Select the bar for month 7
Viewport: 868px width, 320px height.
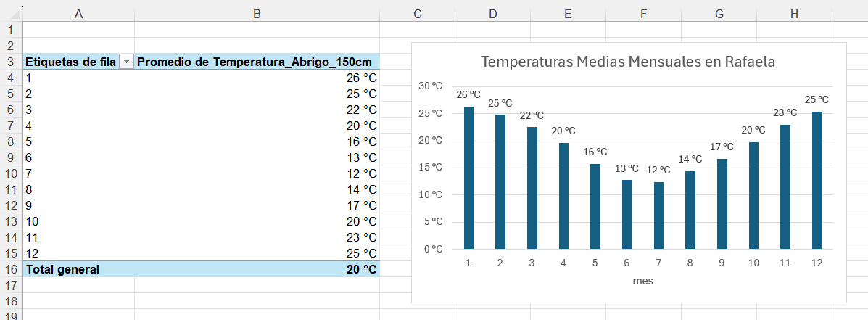[658, 216]
